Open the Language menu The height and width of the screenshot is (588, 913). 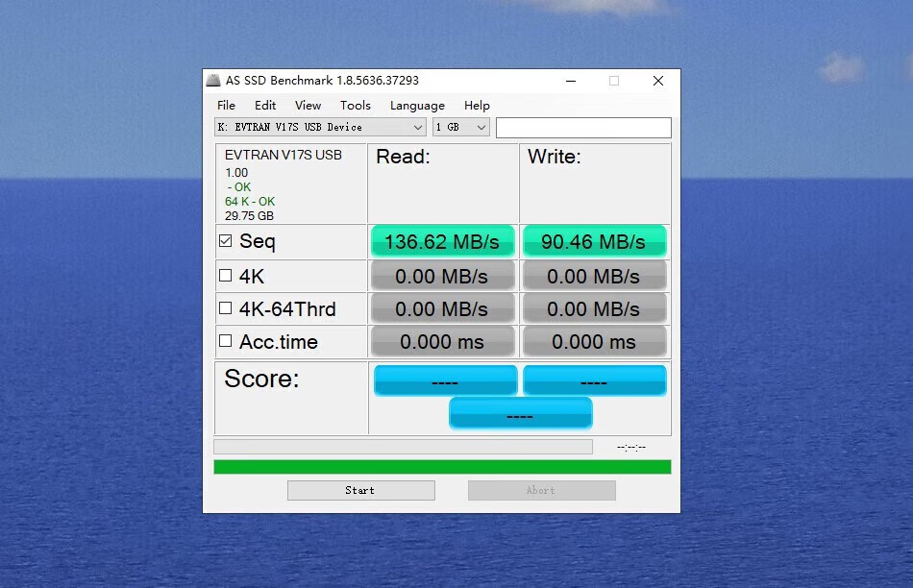point(417,106)
